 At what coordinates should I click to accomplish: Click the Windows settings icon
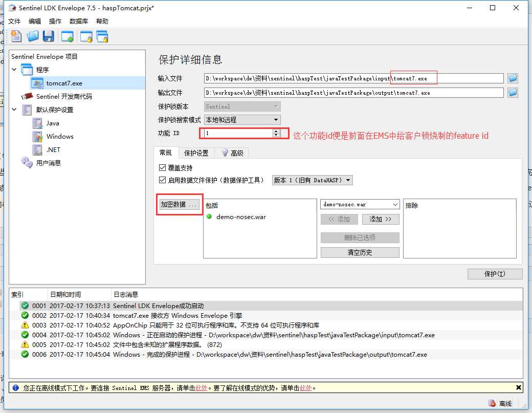[x=37, y=137]
